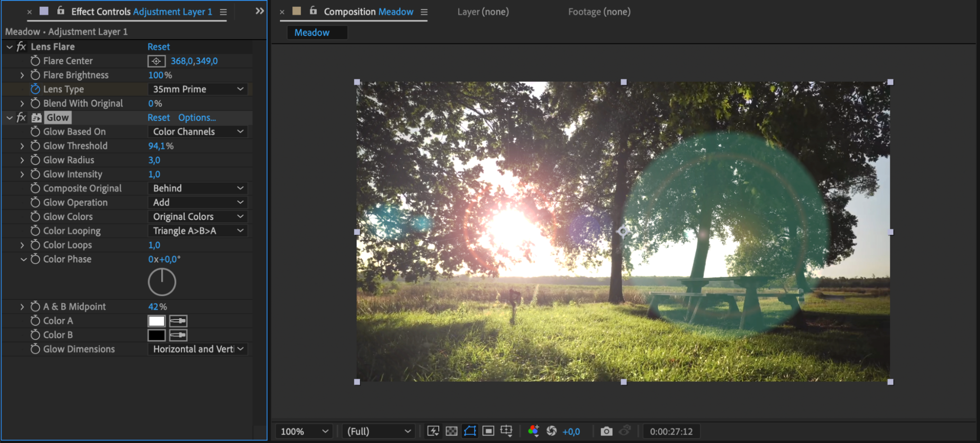
Task: Toggle the Lens Type stopwatch
Action: click(35, 89)
